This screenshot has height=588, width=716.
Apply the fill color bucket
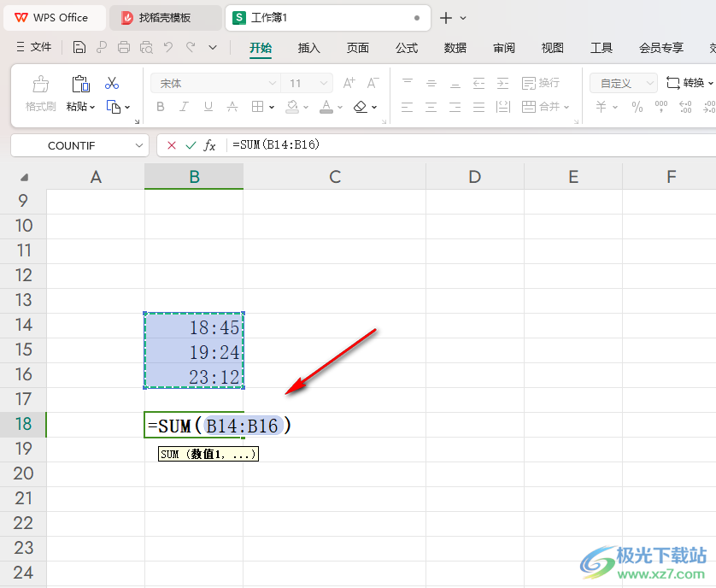click(x=292, y=107)
